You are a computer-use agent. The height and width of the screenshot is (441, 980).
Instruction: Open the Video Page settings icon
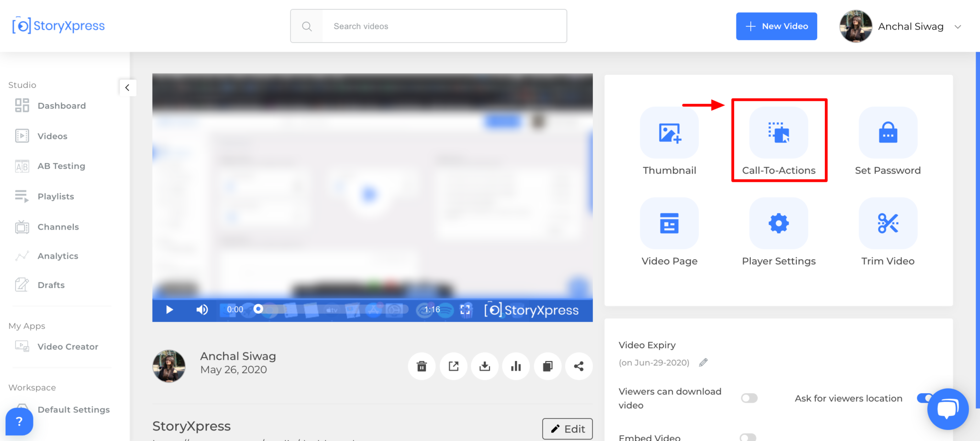click(669, 223)
